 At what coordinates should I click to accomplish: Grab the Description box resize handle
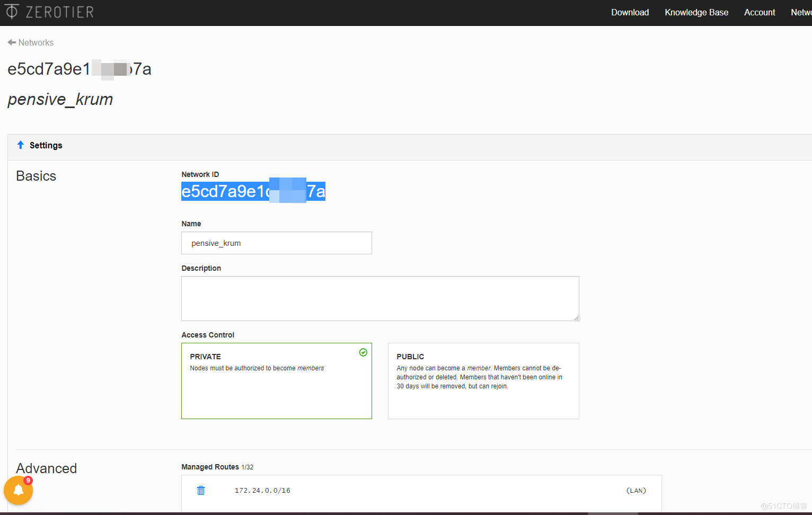coord(576,318)
